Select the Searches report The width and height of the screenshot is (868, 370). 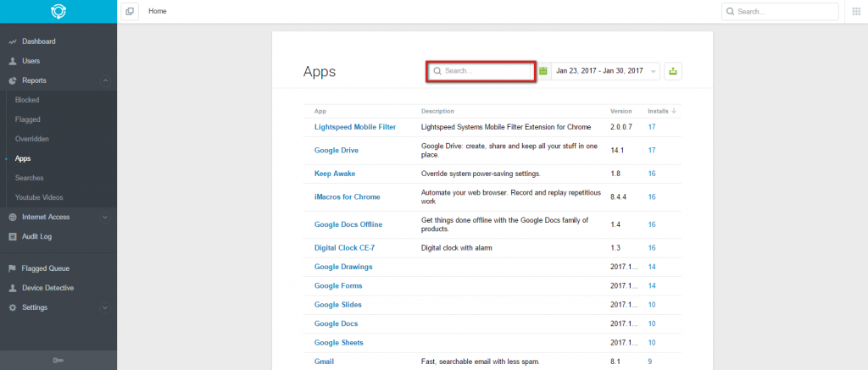(30, 178)
